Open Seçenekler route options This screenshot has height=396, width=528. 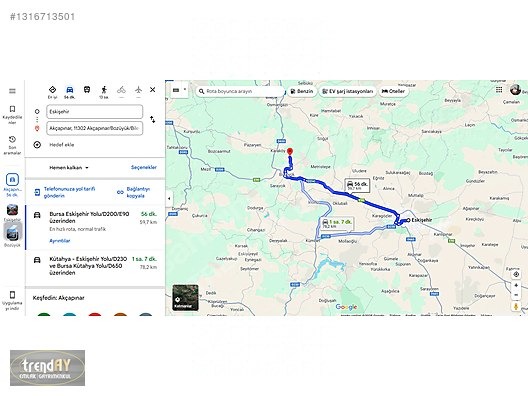click(x=144, y=167)
